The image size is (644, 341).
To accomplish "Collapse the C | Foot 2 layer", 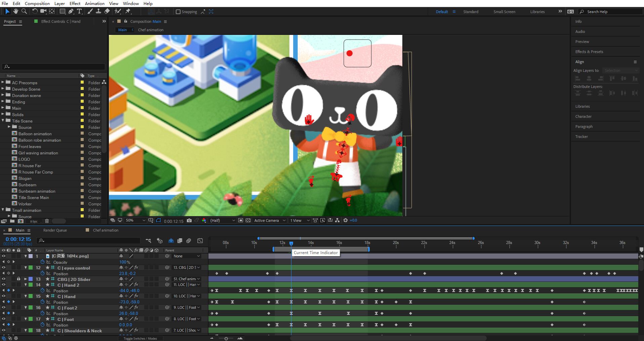I will 26,307.
